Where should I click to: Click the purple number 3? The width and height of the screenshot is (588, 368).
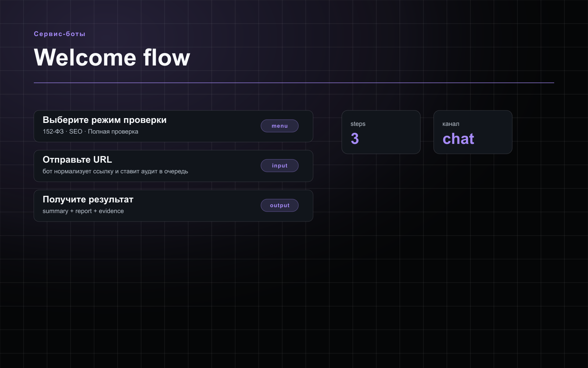(x=355, y=139)
